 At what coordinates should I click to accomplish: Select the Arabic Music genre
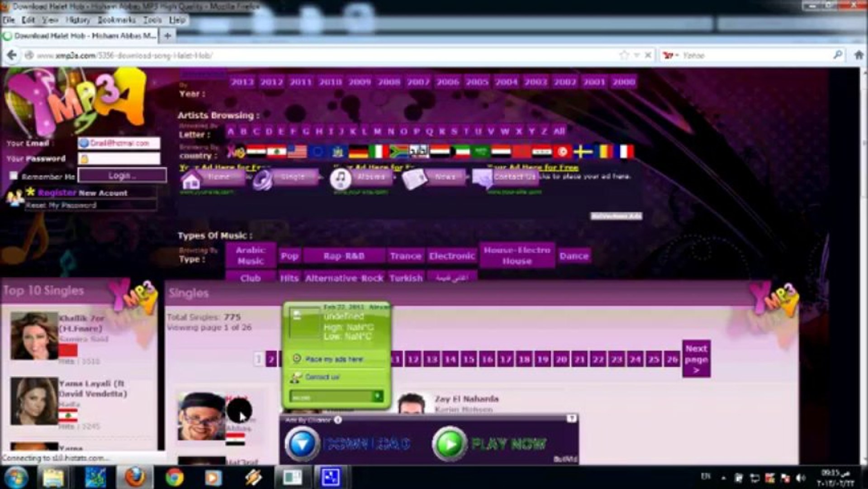(x=251, y=256)
